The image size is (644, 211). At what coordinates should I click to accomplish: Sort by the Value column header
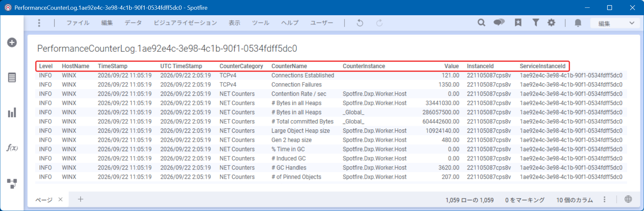pyautogui.click(x=451, y=66)
